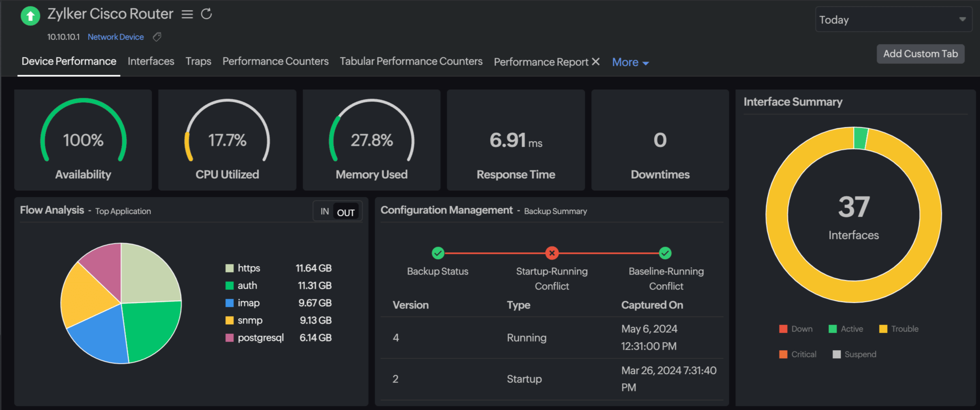Click the https color swatch in legend
This screenshot has height=410, width=980.
tap(230, 268)
